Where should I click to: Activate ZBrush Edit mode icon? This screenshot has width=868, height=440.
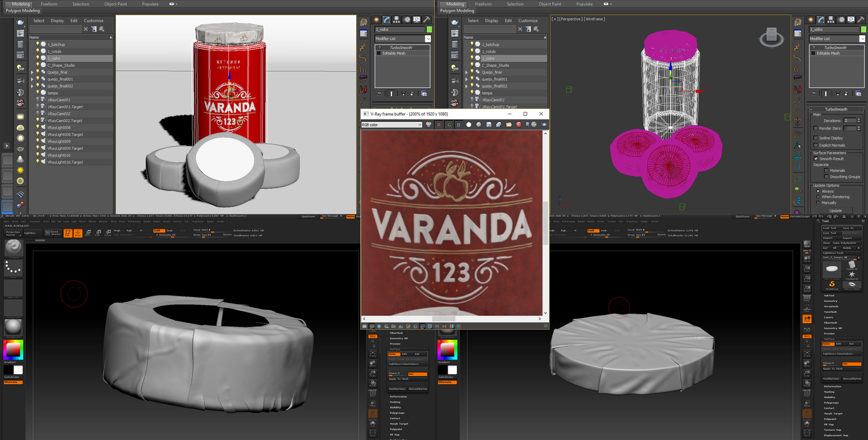(67, 232)
